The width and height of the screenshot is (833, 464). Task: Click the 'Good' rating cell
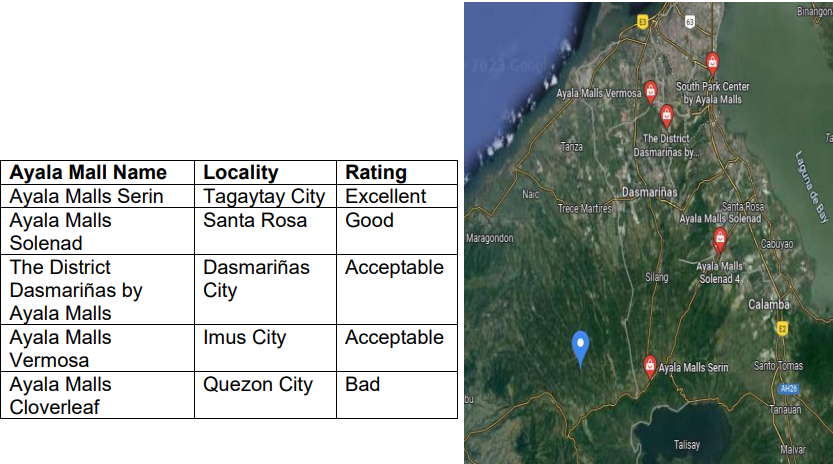coord(397,231)
